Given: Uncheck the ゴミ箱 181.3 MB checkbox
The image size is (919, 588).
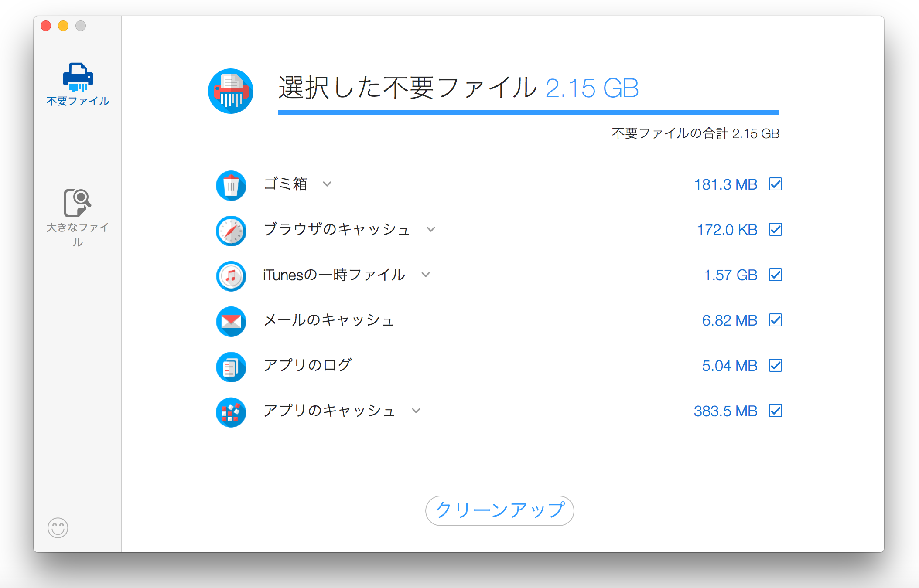Looking at the screenshot, I should pos(775,184).
